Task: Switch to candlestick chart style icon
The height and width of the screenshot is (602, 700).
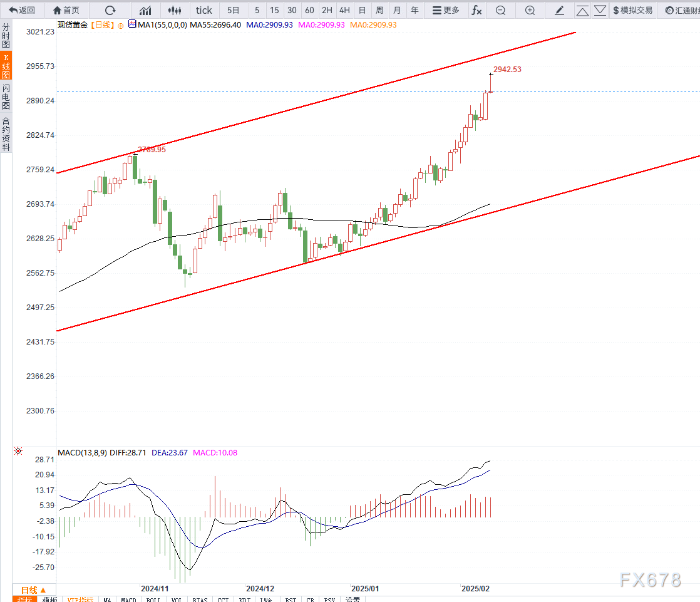Action: click(x=175, y=10)
